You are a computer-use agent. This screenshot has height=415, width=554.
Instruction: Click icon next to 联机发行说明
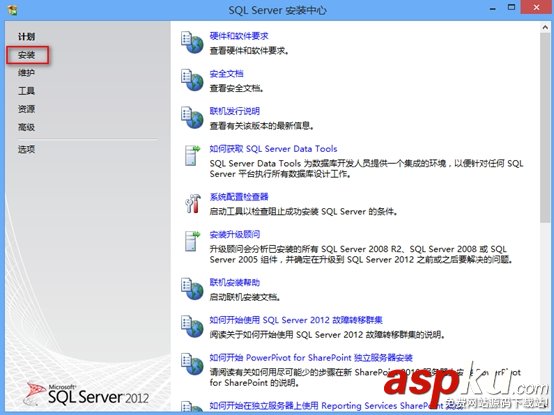(192, 117)
